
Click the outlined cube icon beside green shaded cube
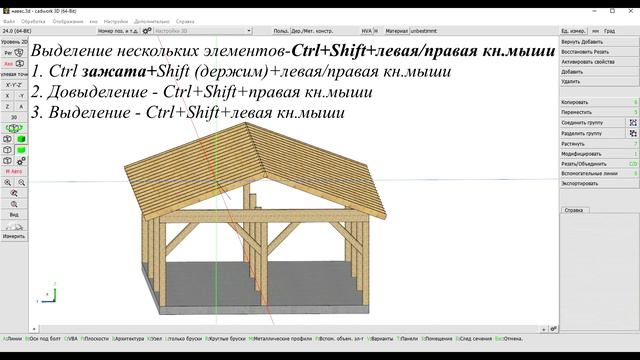coord(7,139)
